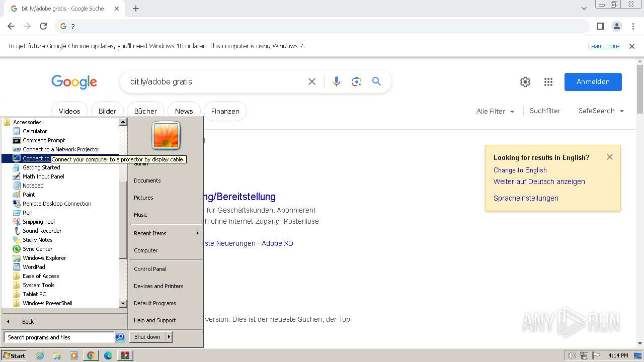This screenshot has width=644, height=362.
Task: Select the News filter tab
Action: tap(184, 111)
